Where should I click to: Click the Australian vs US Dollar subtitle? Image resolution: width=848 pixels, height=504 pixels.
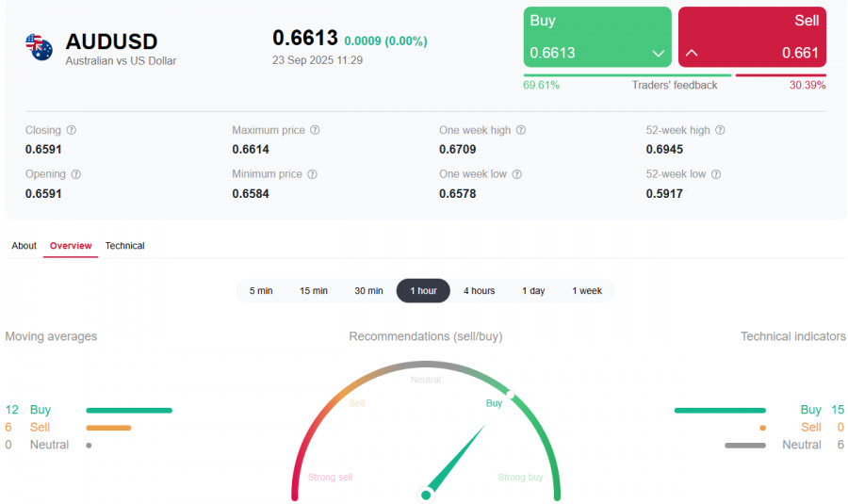[x=122, y=60]
